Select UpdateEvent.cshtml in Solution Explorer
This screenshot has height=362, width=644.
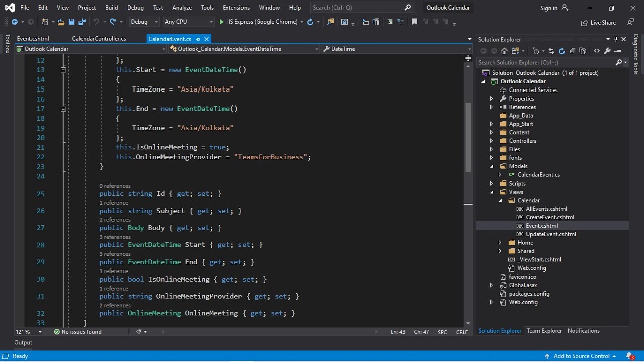[551, 234]
